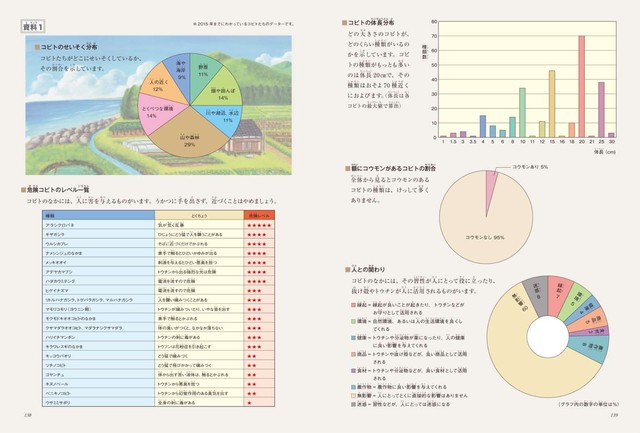Click the 縁起 pink legend swatch
Viewport: 640px width, 433px height.
353,304
